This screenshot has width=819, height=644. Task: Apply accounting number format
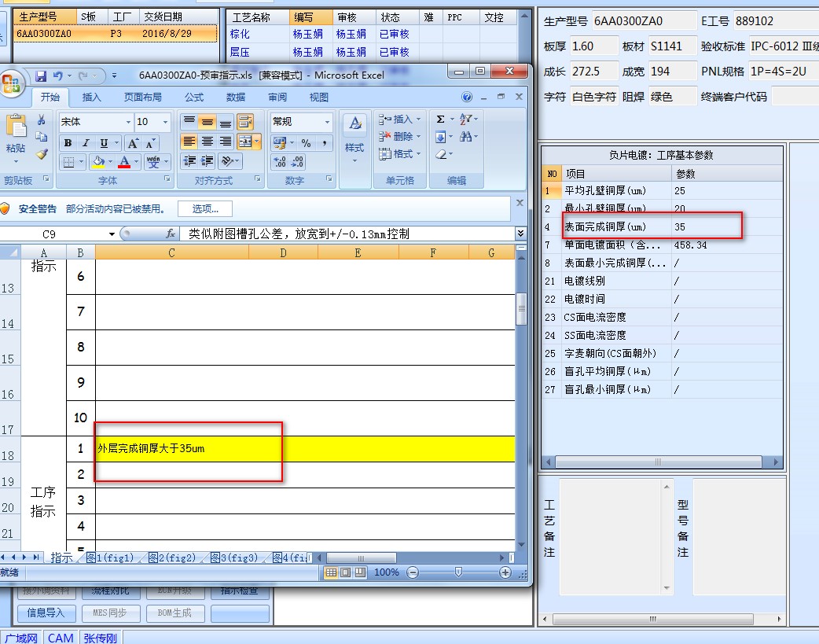[280, 142]
